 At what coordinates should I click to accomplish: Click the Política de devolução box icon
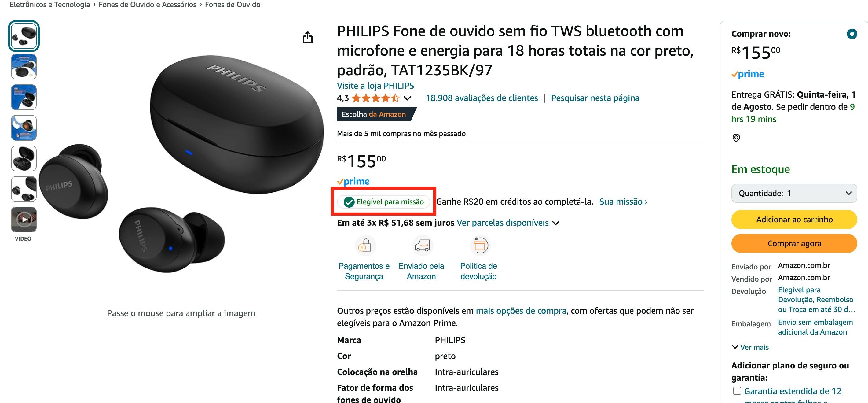[479, 246]
